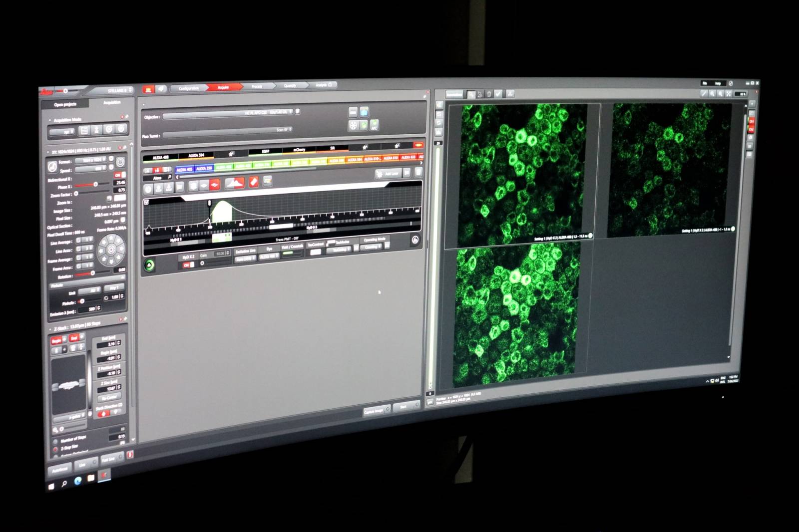Click the Format lock icon left of Format
The height and width of the screenshot is (532, 799).
pos(52,166)
